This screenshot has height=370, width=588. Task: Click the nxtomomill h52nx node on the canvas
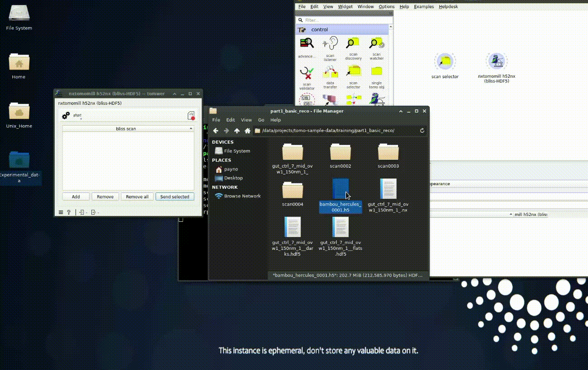[x=497, y=61]
